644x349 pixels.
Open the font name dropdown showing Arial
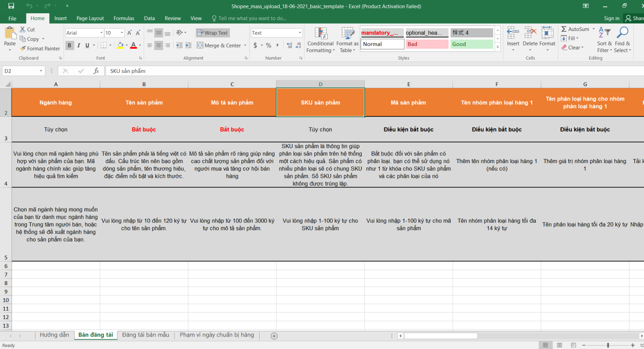(101, 33)
